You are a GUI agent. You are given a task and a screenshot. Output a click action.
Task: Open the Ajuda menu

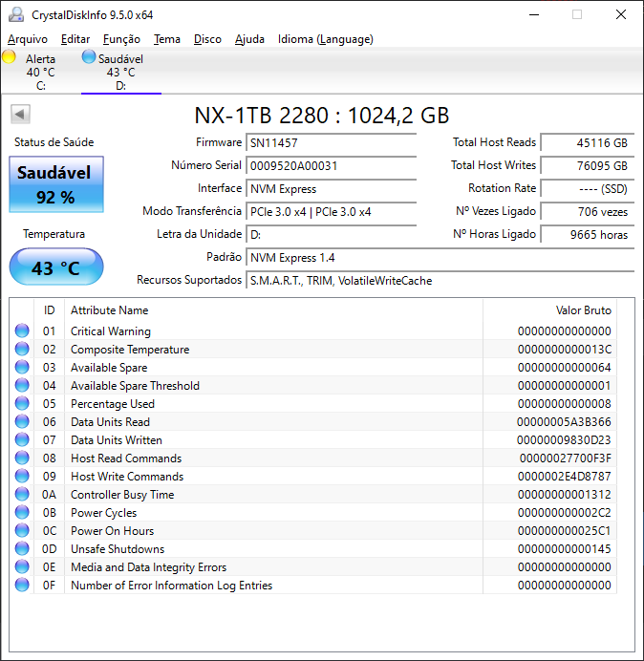point(249,39)
